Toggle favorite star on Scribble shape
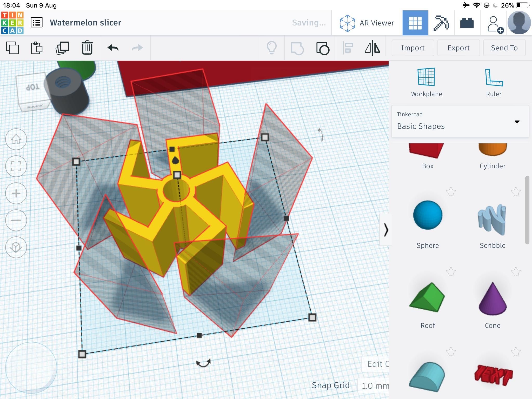Screen dimensions: 532x399 [516, 192]
